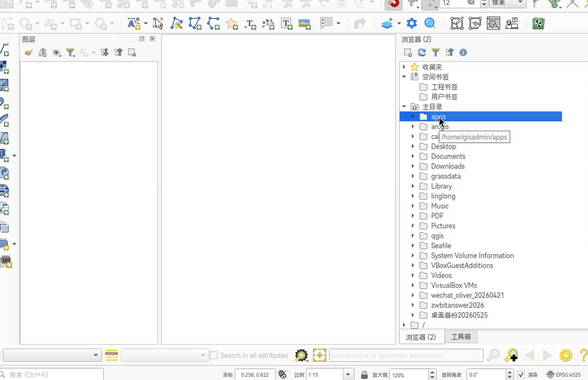Open the 像素 units dropdown

(507, 3)
